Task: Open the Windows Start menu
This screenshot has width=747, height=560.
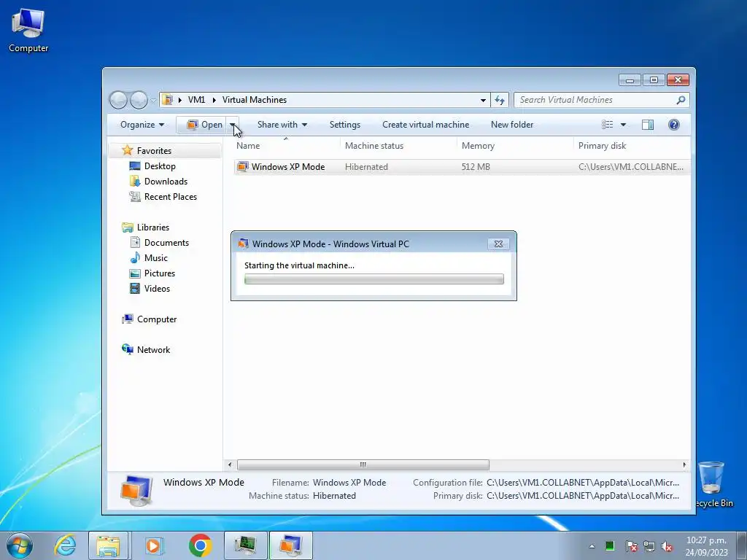Action: point(20,545)
